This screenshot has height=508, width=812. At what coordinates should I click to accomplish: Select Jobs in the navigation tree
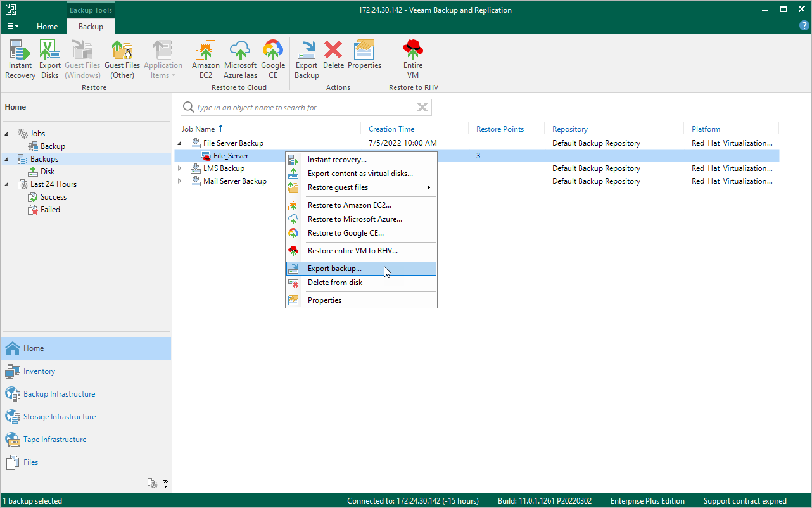pos(37,134)
